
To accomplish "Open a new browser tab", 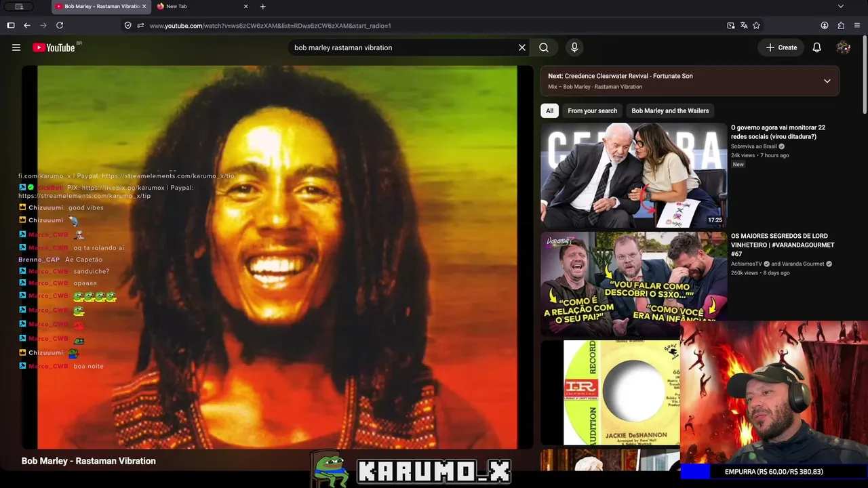I will (x=263, y=7).
